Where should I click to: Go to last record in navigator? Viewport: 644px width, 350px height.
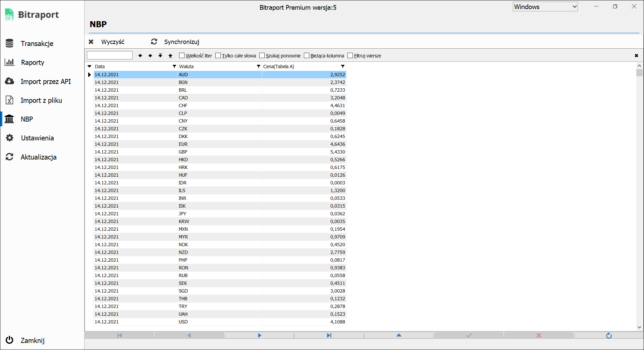point(329,335)
